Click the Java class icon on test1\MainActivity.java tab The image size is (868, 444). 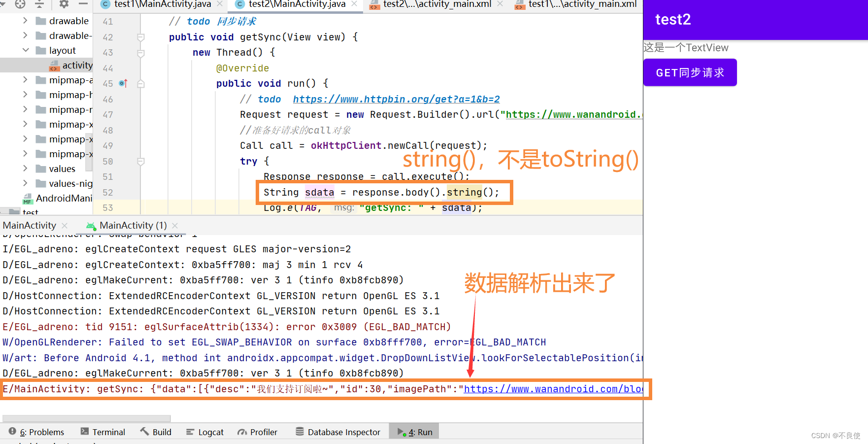click(x=105, y=4)
